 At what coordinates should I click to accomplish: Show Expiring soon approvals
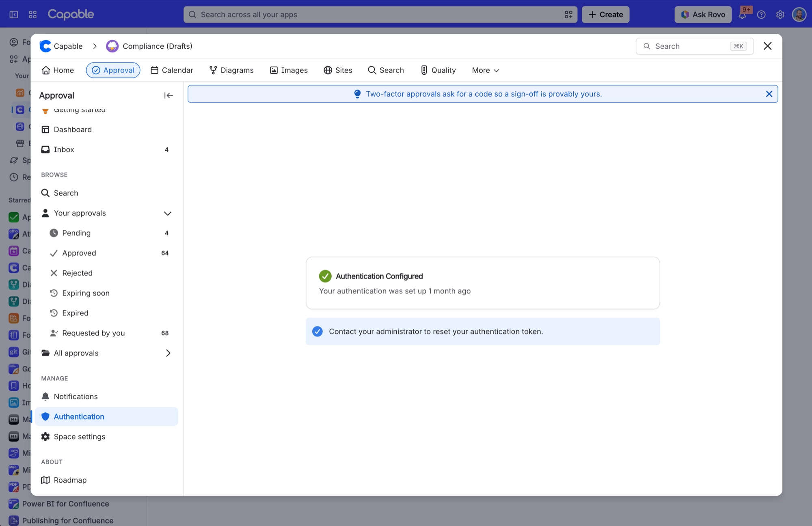(106, 293)
